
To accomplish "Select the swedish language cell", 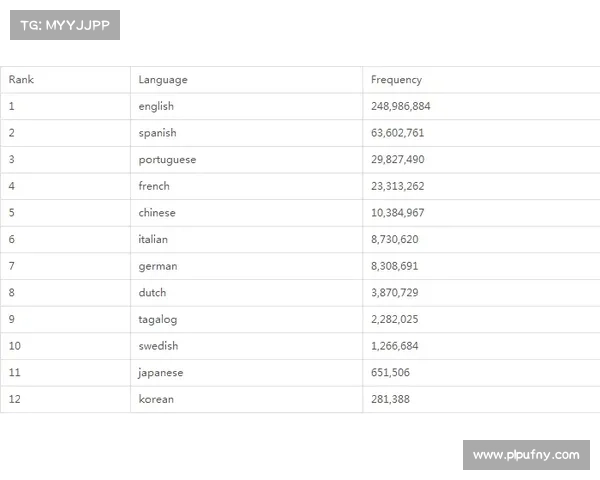I will coord(158,346).
